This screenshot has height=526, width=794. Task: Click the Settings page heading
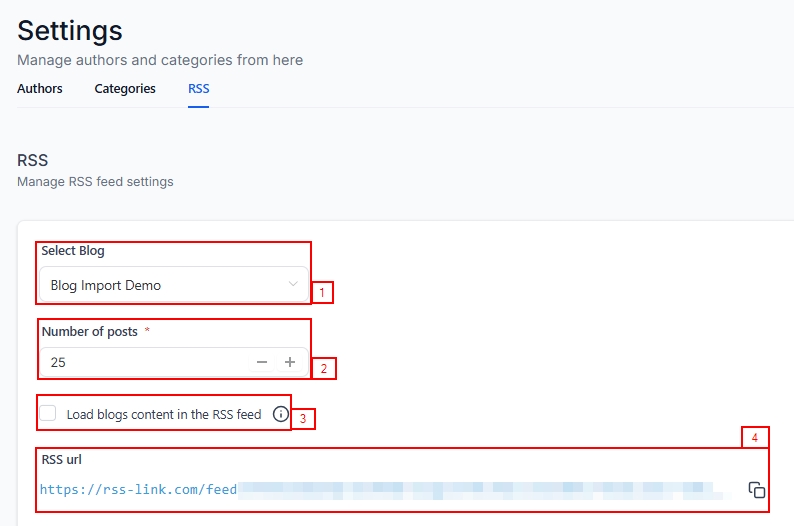pyautogui.click(x=70, y=30)
